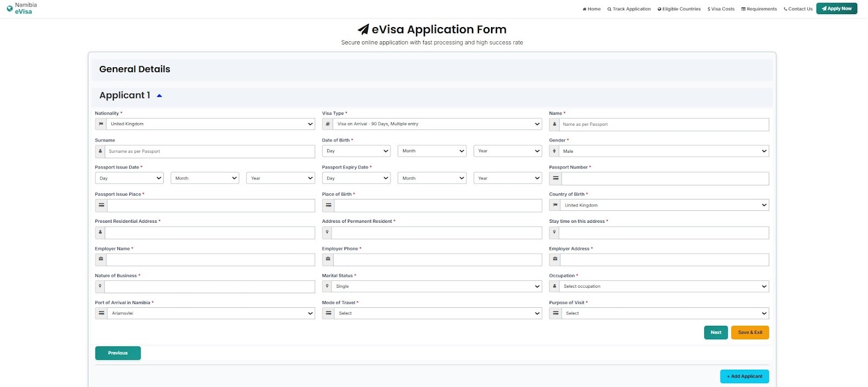Click the Surname input field

point(210,151)
